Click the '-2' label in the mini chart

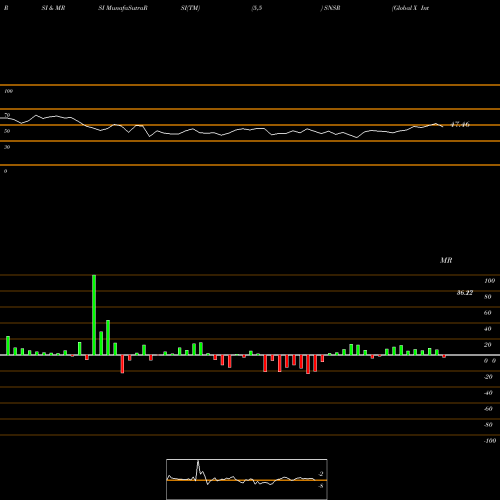pos(321,474)
